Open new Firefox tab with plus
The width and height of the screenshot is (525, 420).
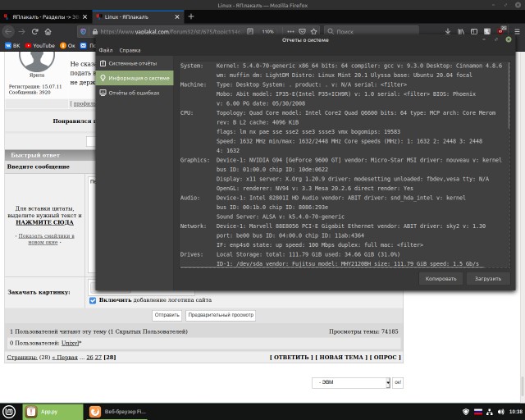(191, 16)
